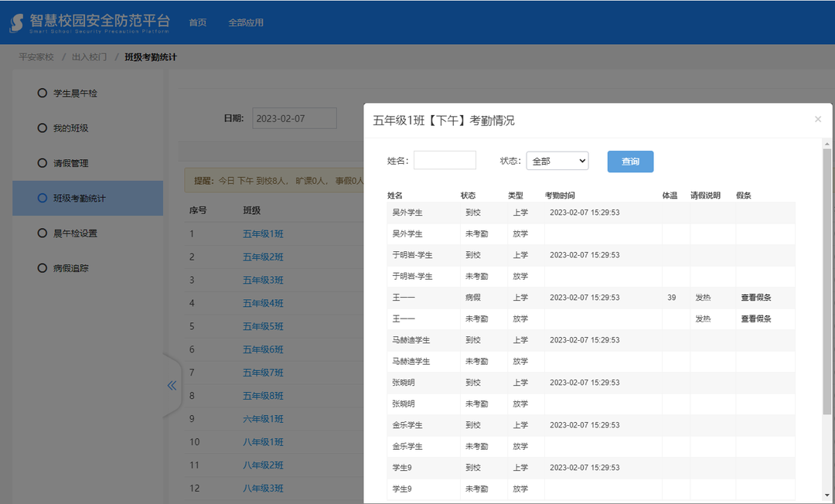Click 学生9 name in 未考勤 row

tap(402, 489)
